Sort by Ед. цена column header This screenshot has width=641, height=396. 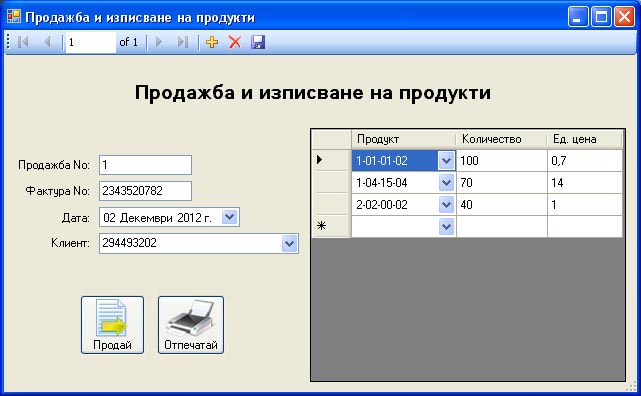click(x=585, y=139)
